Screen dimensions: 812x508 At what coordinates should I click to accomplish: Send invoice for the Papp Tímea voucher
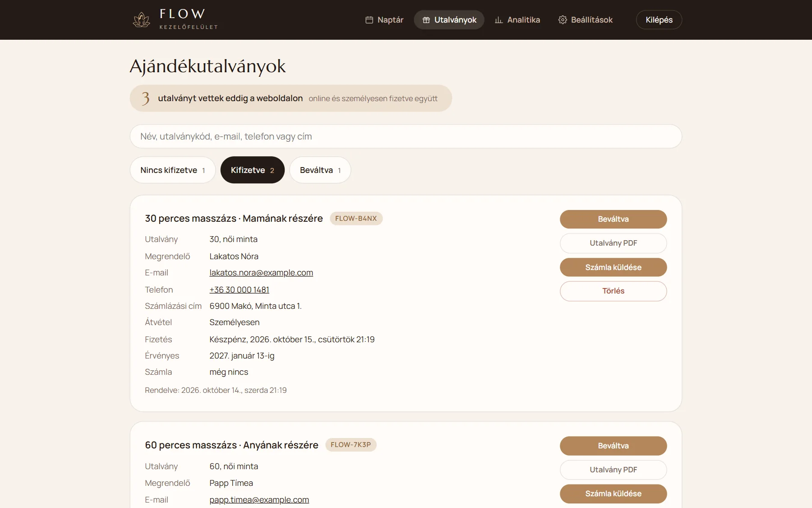[x=613, y=494]
